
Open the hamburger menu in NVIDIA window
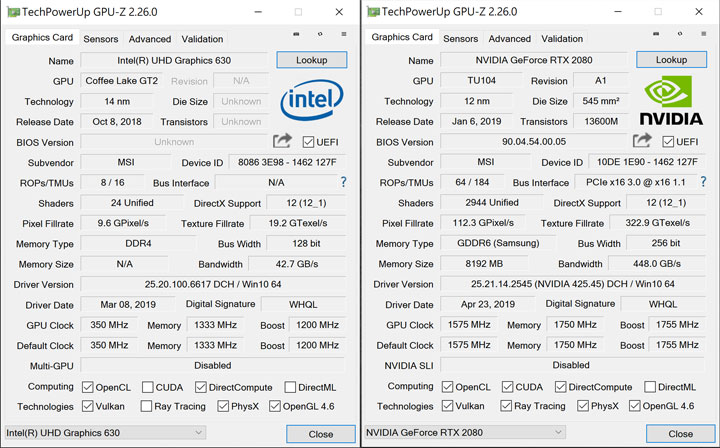(703, 34)
